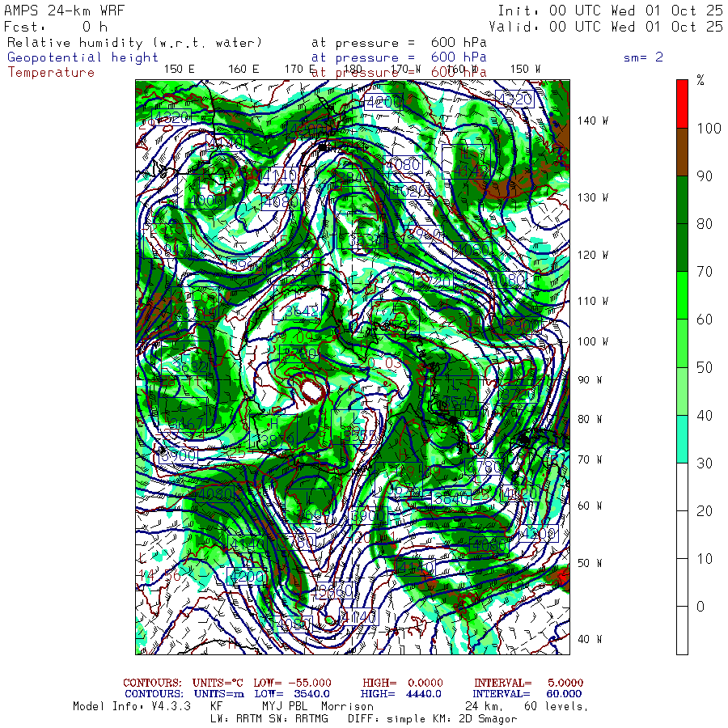This screenshot has height=728, width=728.
Task: Pick the cyan 30-40% humidity legend swatch
Action: pyautogui.click(x=682, y=438)
